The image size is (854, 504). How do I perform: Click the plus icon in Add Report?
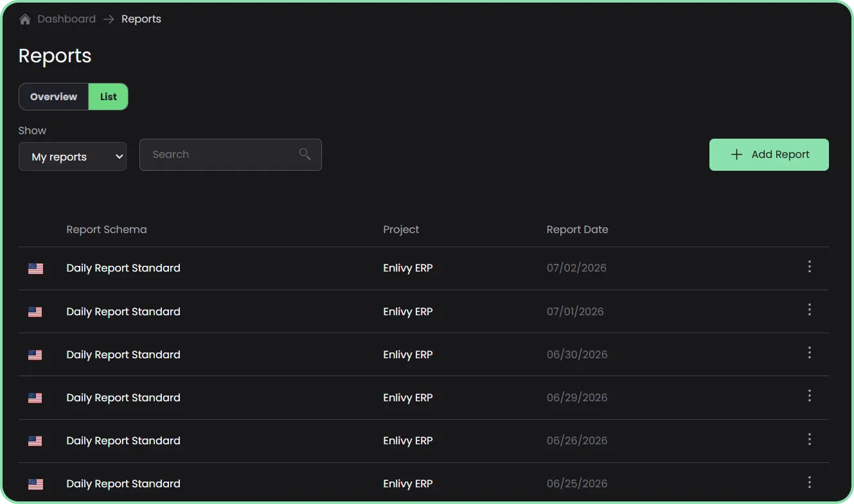(x=736, y=155)
